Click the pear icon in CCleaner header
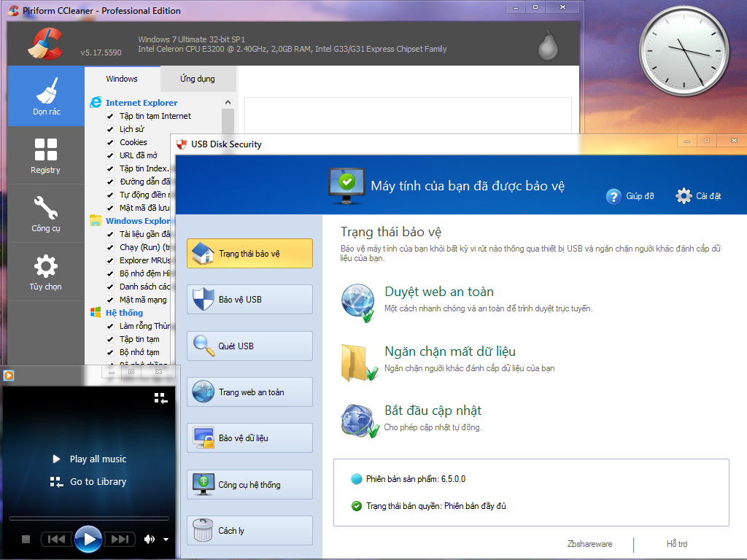The height and width of the screenshot is (560, 747). pos(548,46)
